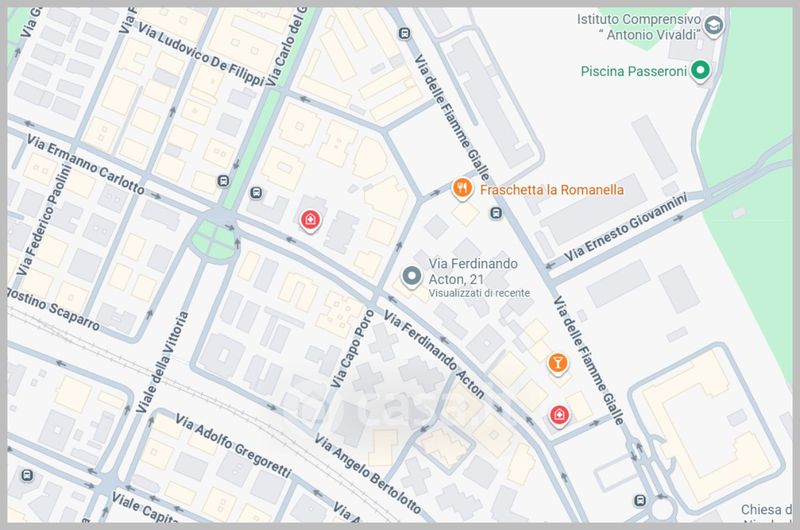Screen dimensions: 800x530
Task: Click the Fraschetta la Romanella restaurant icon
Action: point(462,189)
